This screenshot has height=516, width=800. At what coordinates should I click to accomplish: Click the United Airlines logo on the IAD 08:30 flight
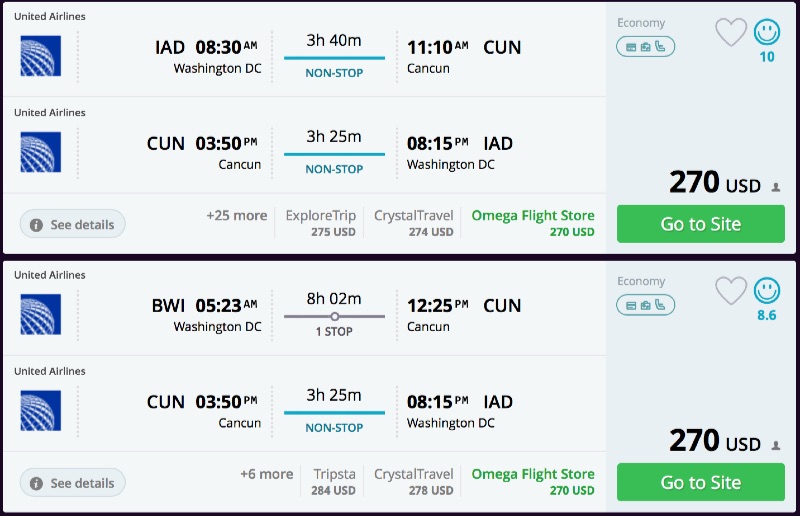pos(41,56)
